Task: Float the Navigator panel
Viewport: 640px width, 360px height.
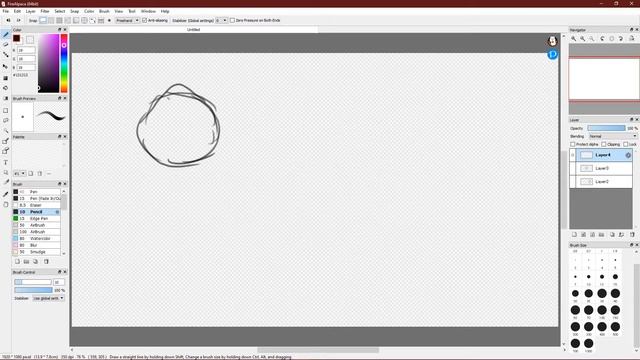Action: tap(631, 30)
